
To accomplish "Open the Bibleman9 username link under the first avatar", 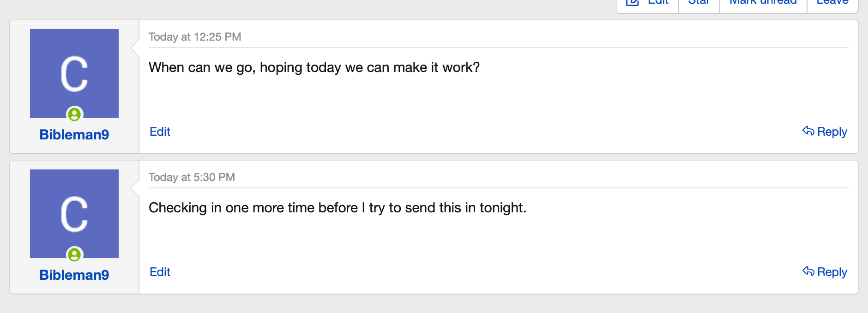I will point(74,134).
